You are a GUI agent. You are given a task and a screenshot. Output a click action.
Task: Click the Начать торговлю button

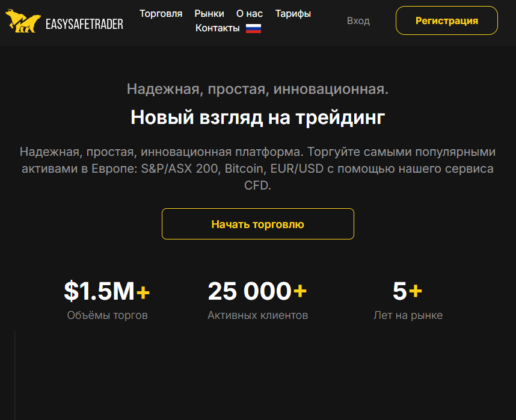pyautogui.click(x=257, y=224)
